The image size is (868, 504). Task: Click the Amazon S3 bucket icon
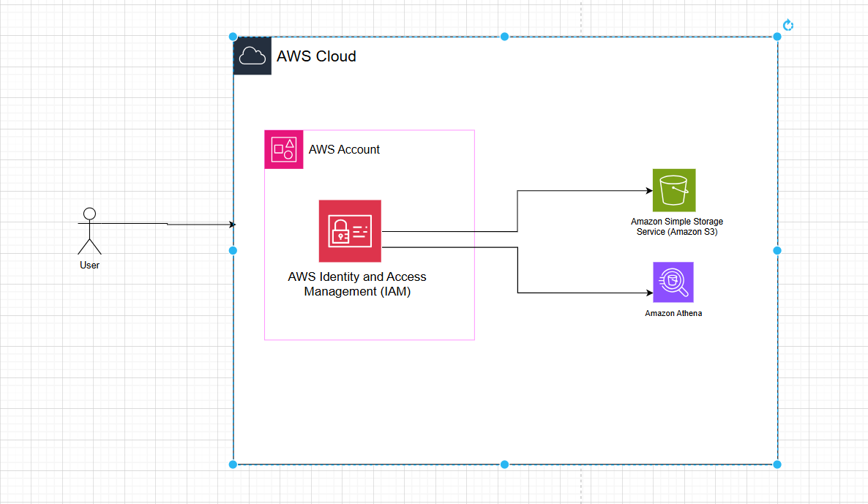[674, 190]
